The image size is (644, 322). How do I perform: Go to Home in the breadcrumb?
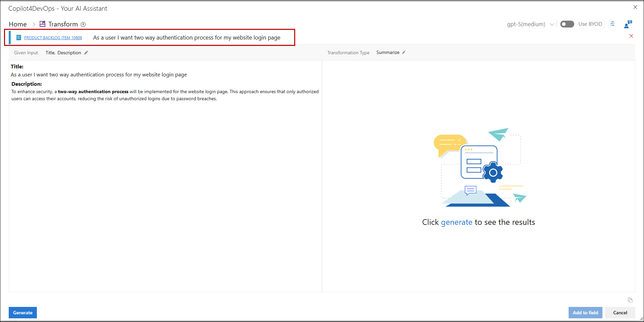18,24
